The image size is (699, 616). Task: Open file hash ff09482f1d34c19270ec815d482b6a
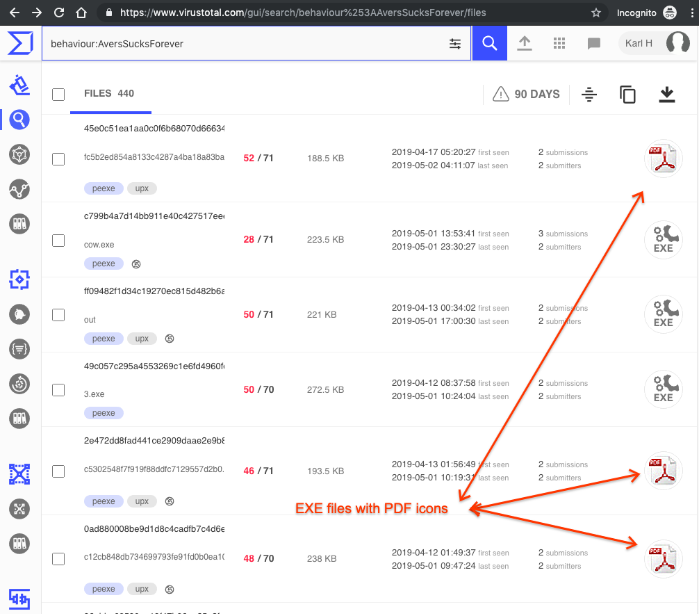[x=154, y=291]
